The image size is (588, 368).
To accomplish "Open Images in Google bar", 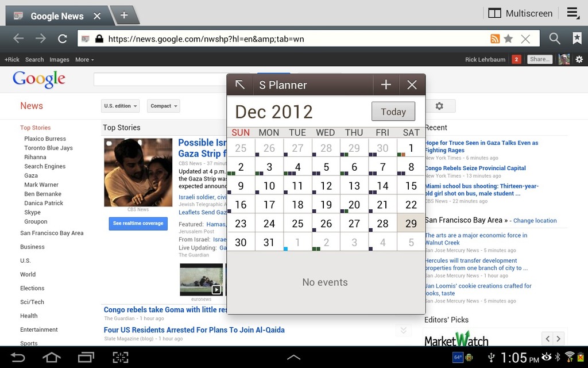I will [x=59, y=59].
